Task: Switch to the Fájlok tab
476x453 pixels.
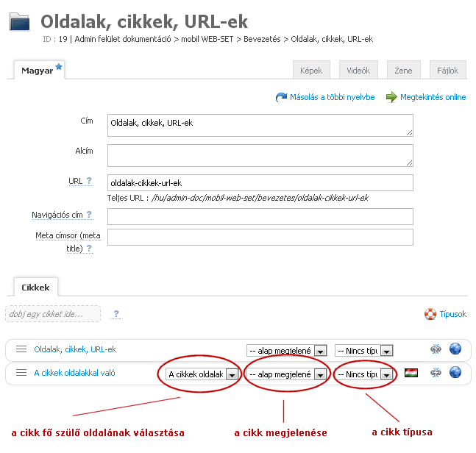Action: pos(448,70)
